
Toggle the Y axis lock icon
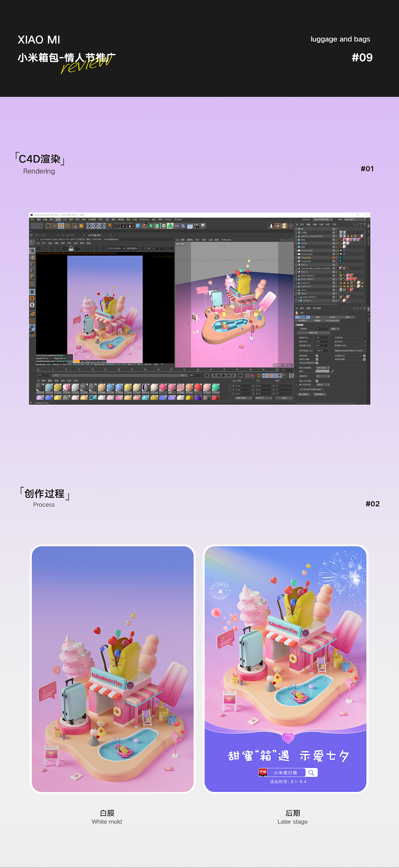coord(96,226)
